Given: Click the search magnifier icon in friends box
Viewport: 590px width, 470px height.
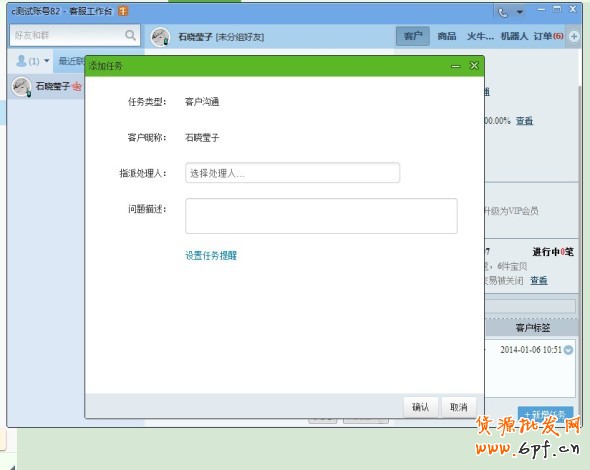Looking at the screenshot, I should 130,35.
